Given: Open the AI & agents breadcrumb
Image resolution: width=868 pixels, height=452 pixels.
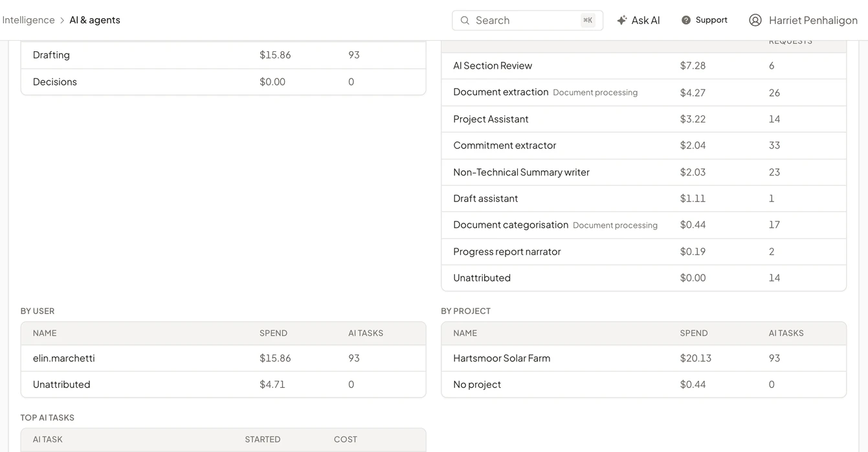Looking at the screenshot, I should tap(95, 20).
